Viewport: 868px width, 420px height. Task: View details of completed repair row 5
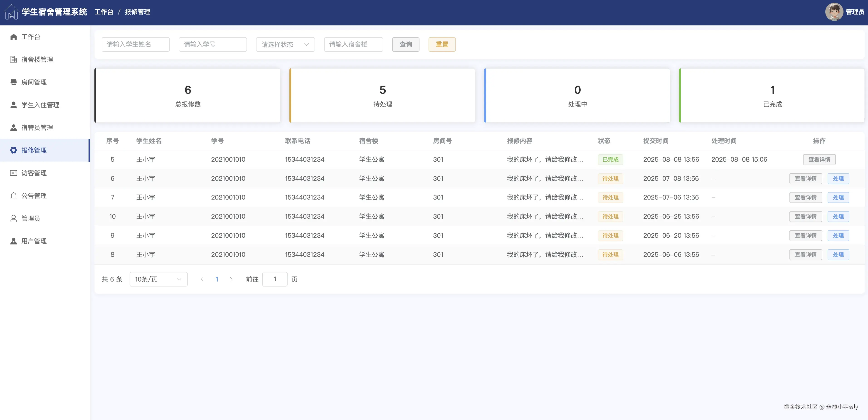tap(819, 159)
